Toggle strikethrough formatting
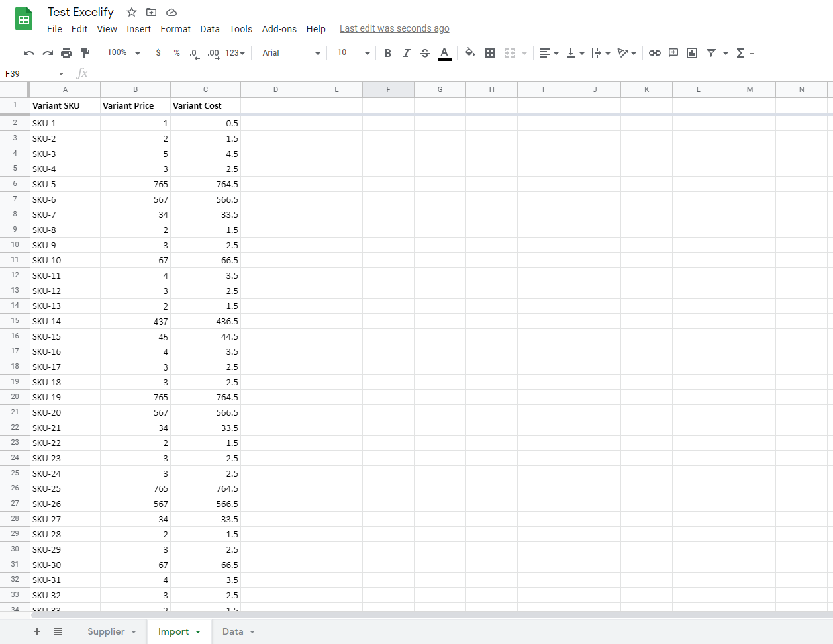 425,53
